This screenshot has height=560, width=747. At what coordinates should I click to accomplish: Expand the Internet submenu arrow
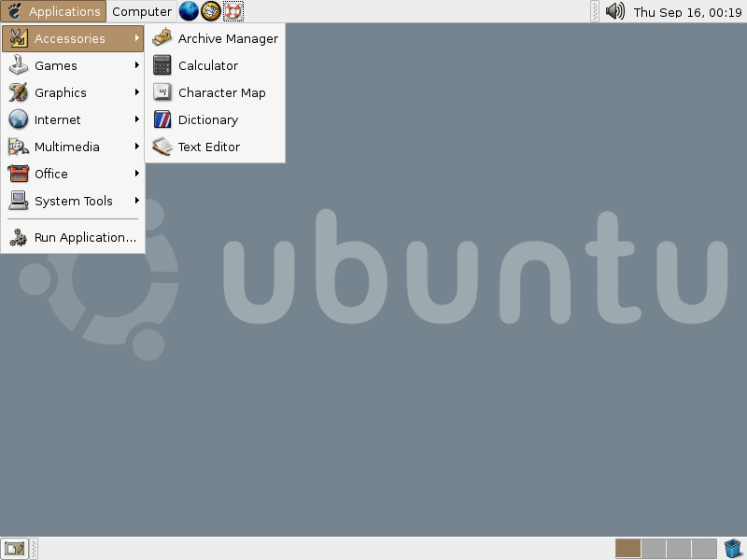(136, 119)
